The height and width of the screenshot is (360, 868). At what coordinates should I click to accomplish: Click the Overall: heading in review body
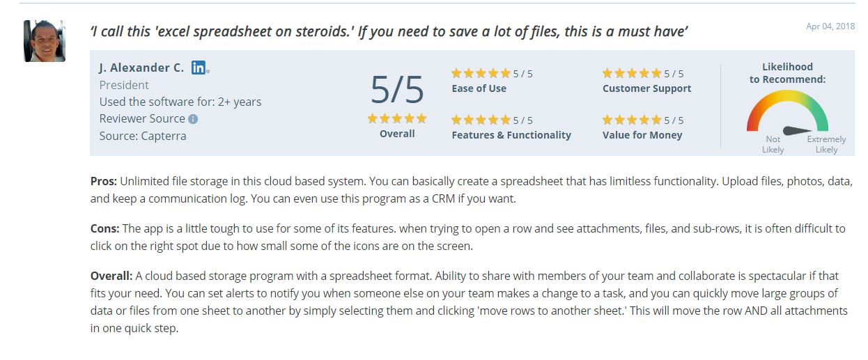pyautogui.click(x=111, y=276)
